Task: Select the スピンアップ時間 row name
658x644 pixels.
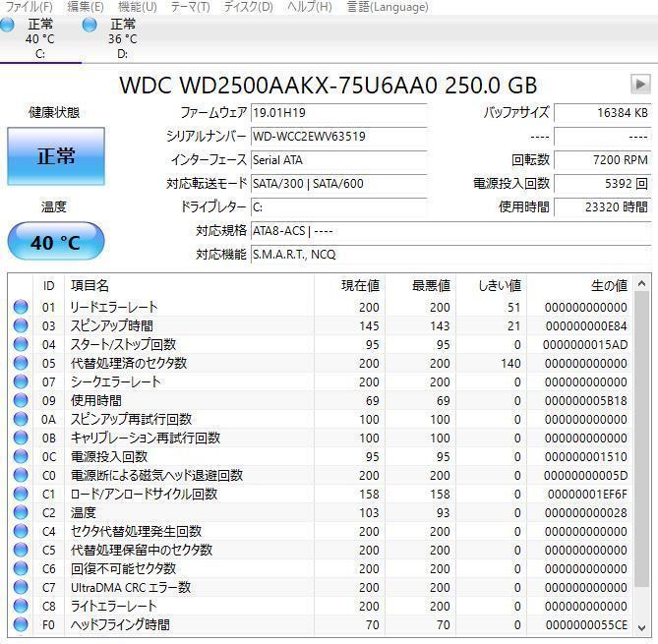Action: click(x=111, y=325)
